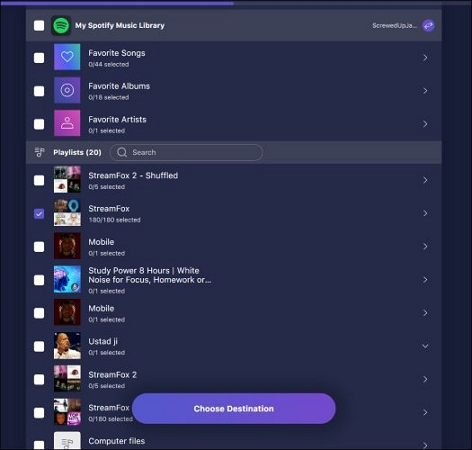Screen dimensions: 472x450
Task: Click the Favorite Artists title text
Action: click(117, 119)
